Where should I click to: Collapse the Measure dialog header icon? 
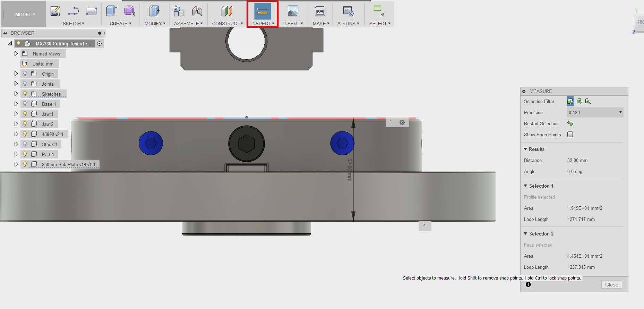tap(524, 92)
